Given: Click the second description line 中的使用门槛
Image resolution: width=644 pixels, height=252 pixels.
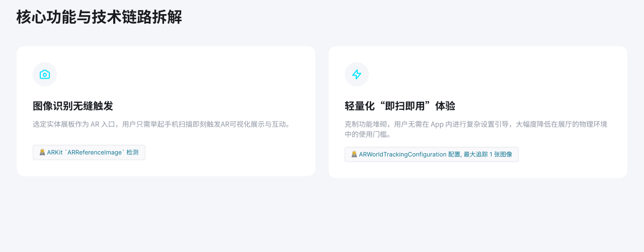Looking at the screenshot, I should click(x=368, y=135).
